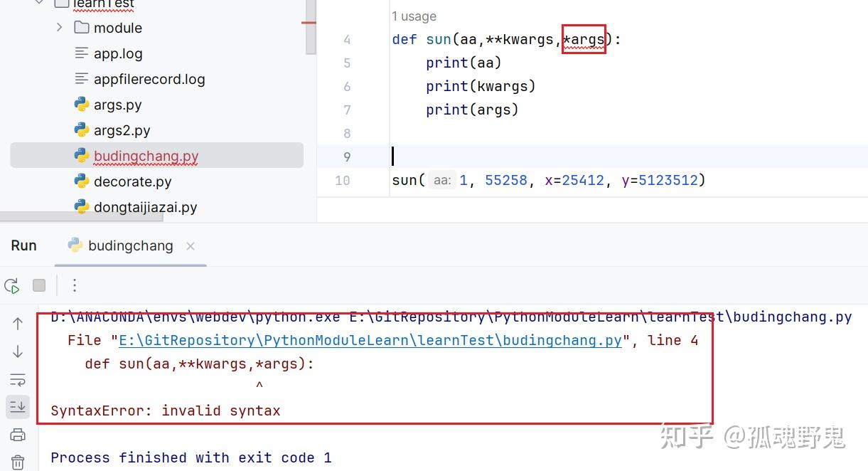
Task: Toggle soft-wrap in the run console
Action: pos(18,379)
